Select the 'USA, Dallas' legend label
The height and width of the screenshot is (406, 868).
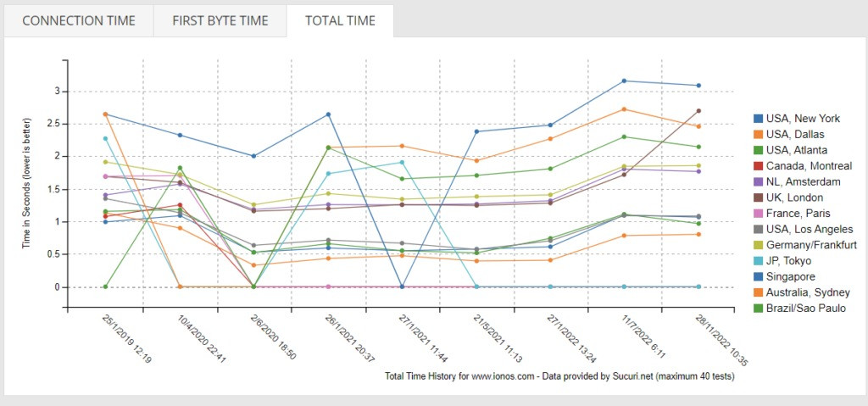[795, 134]
